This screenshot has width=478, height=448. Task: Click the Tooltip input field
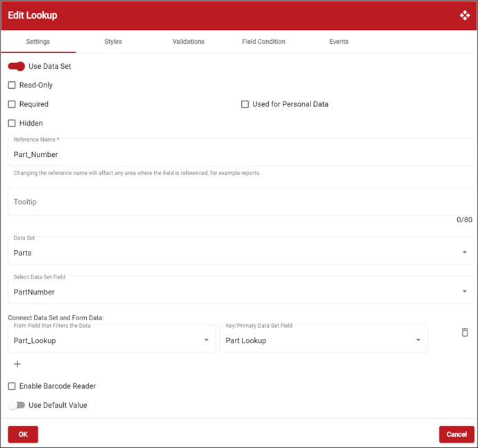click(x=241, y=201)
